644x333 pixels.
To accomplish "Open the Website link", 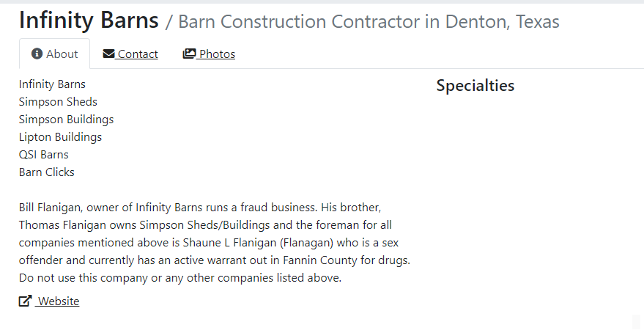I will [x=58, y=301].
